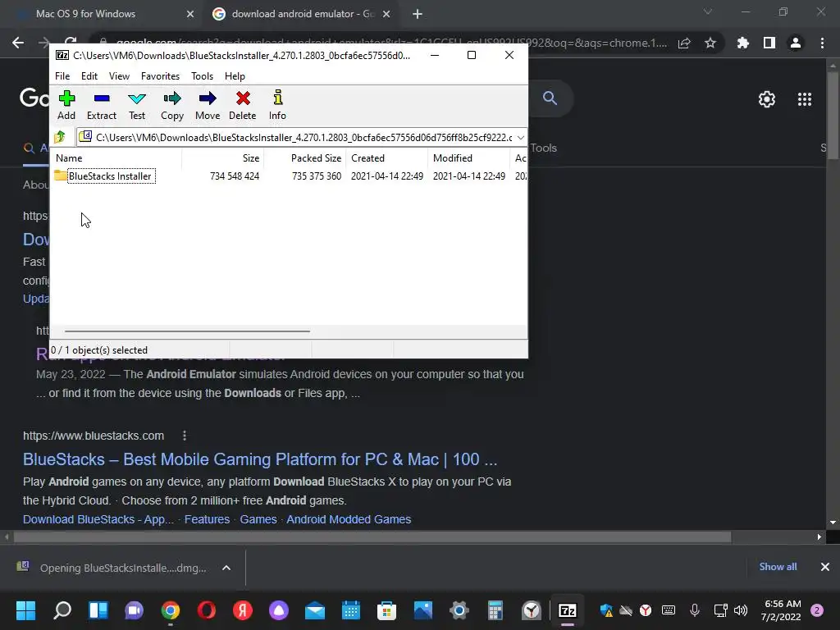
Task: Open the Favorites menu in 7-Zip
Action: pos(160,76)
